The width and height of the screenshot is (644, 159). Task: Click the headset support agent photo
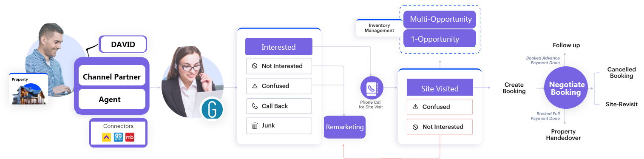(x=192, y=82)
